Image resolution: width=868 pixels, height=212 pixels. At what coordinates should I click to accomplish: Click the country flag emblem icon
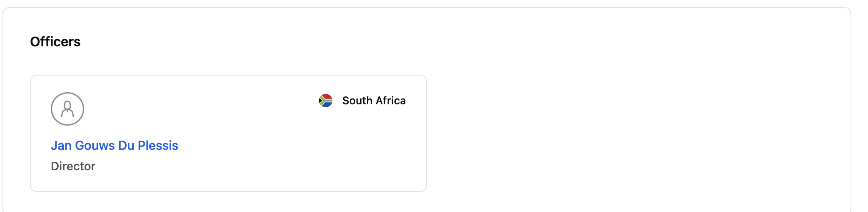[x=326, y=101]
